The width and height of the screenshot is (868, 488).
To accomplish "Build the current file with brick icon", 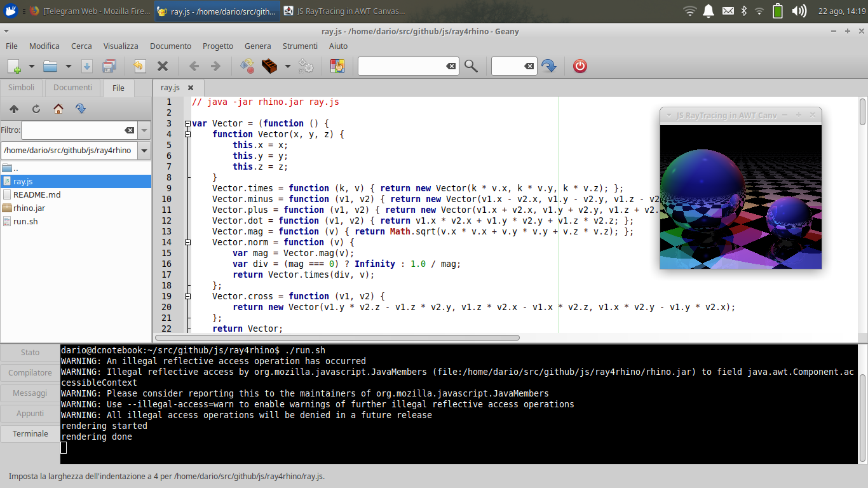I will pyautogui.click(x=269, y=66).
